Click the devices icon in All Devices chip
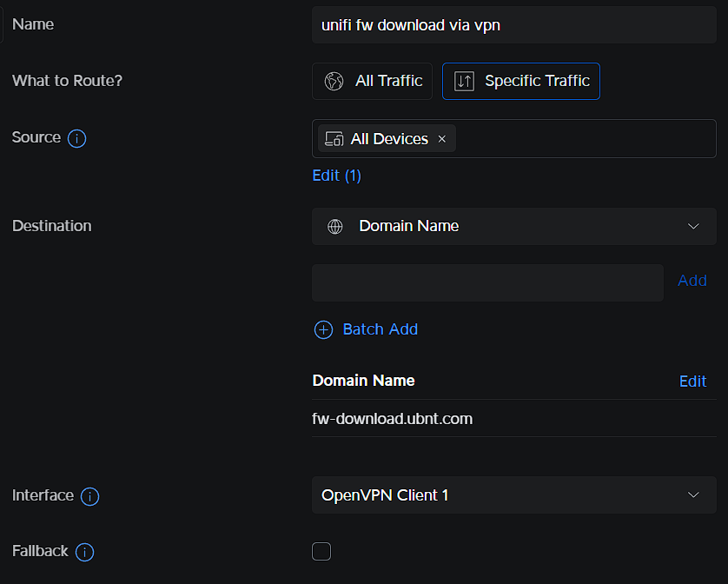Screen dimensions: 728x584 coord(334,139)
